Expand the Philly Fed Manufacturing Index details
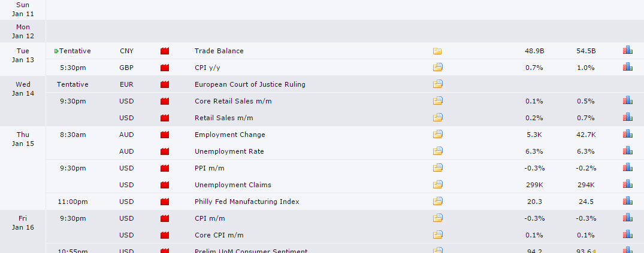 (x=437, y=202)
